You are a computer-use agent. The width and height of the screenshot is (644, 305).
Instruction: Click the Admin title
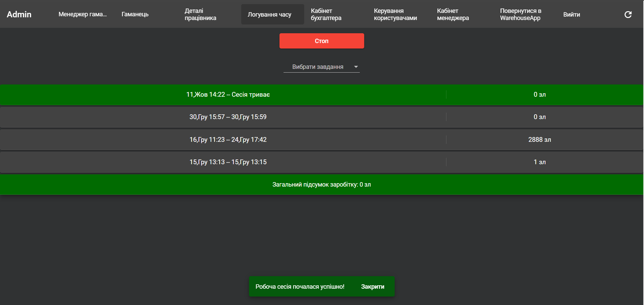pos(19,14)
